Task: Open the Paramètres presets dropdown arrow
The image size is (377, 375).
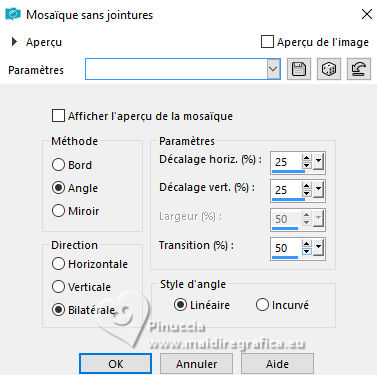Action: coord(273,69)
